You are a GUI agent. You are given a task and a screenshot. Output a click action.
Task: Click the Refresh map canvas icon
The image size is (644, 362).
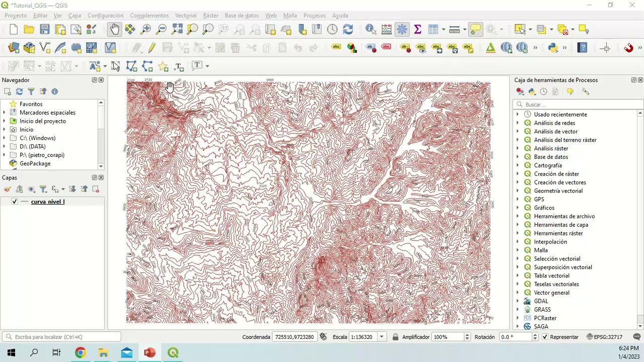(x=348, y=30)
